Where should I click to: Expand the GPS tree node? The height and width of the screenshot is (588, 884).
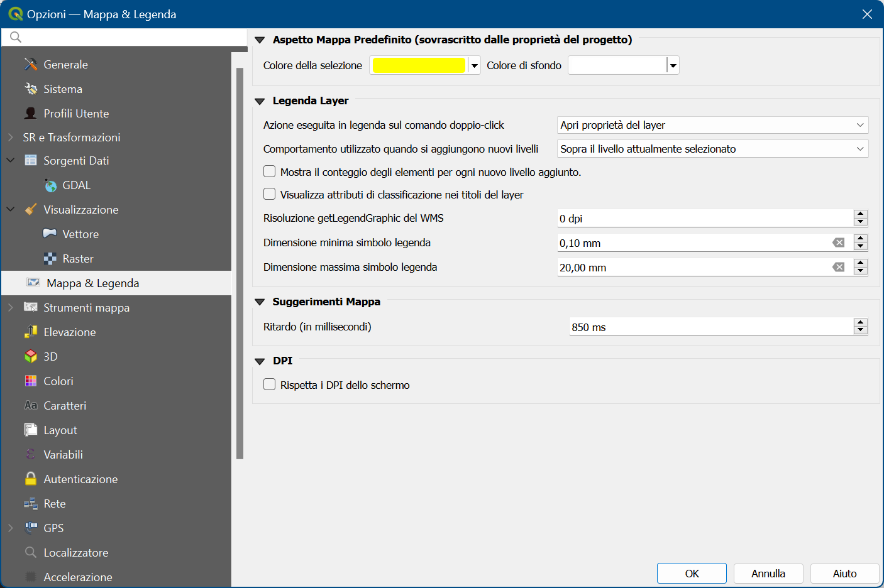pyautogui.click(x=11, y=528)
